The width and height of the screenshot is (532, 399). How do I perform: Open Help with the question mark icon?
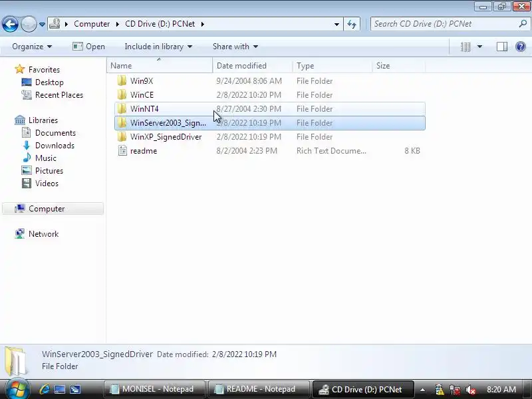tap(521, 47)
